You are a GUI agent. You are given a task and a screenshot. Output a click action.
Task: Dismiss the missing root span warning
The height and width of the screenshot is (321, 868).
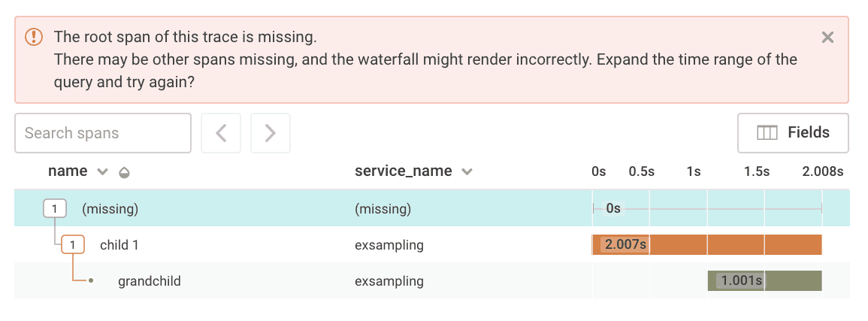[827, 38]
